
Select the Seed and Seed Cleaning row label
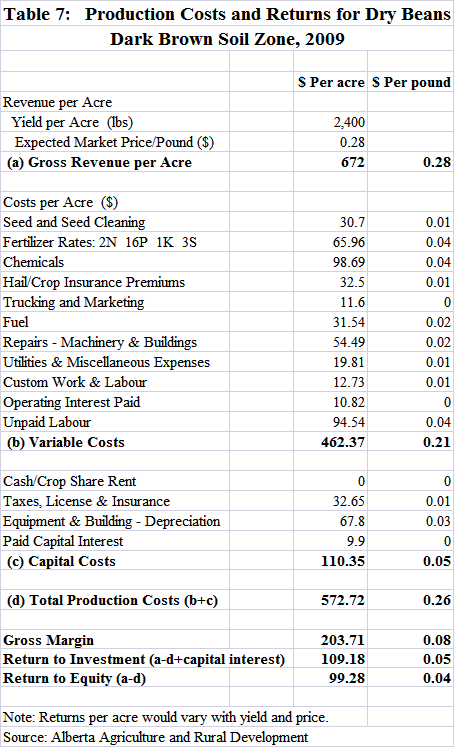coord(74,222)
